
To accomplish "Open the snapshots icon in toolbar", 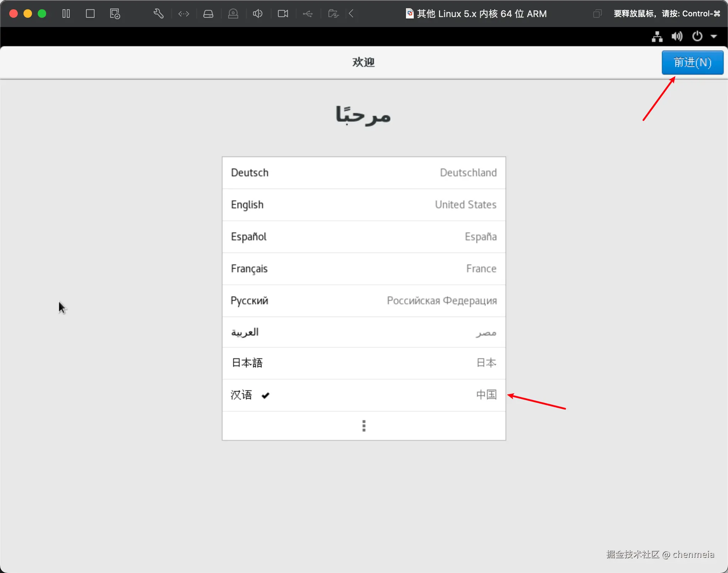I will click(x=115, y=14).
